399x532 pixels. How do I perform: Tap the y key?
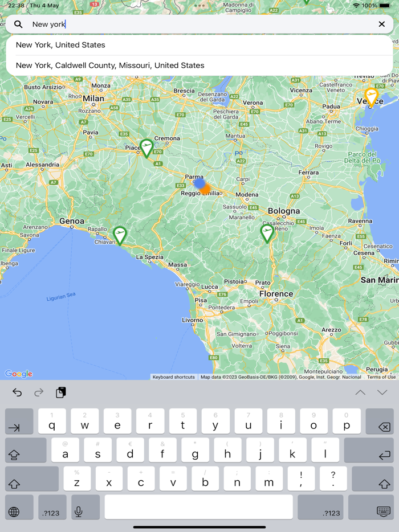point(215,421)
